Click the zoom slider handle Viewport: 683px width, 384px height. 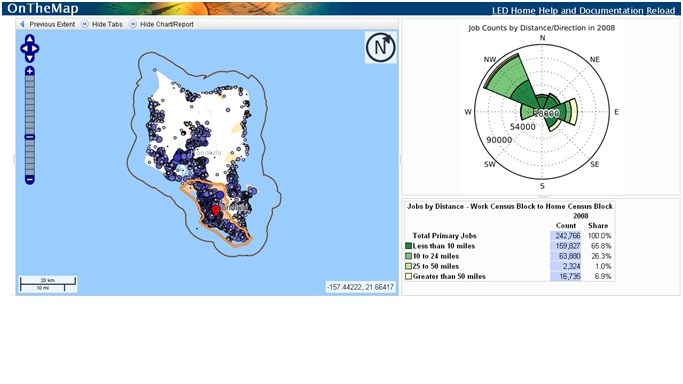[x=30, y=137]
